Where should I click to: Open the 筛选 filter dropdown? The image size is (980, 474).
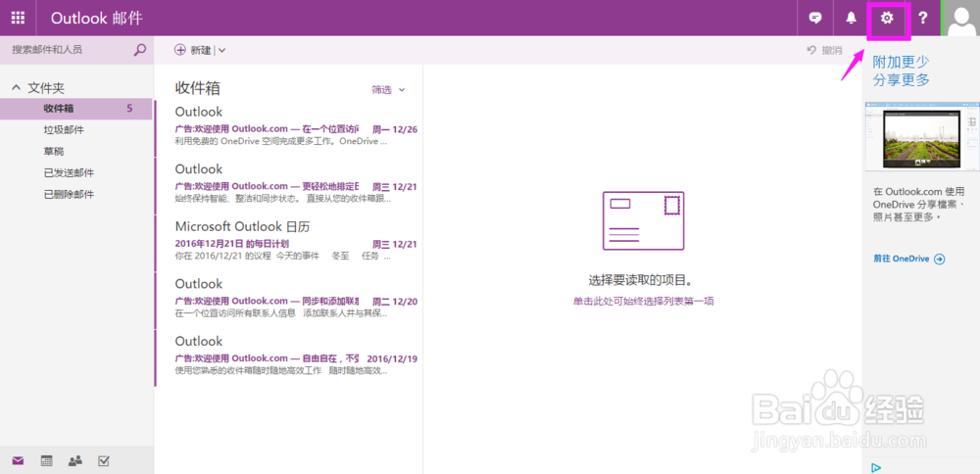coord(389,90)
